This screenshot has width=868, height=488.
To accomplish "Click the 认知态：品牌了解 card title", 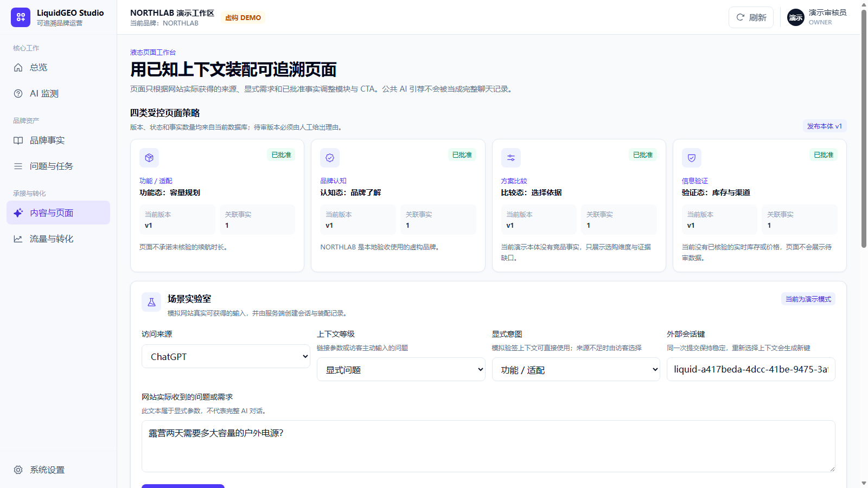I will tap(350, 192).
